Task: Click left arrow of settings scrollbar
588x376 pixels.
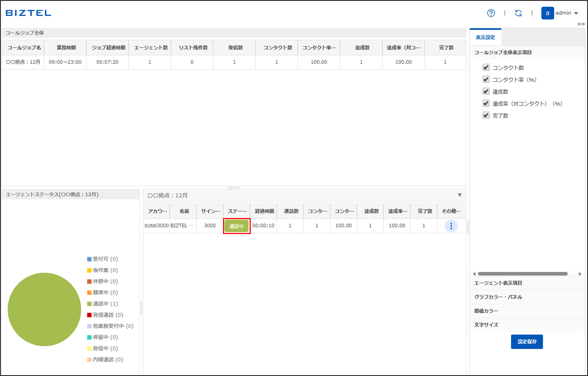Action: point(474,274)
